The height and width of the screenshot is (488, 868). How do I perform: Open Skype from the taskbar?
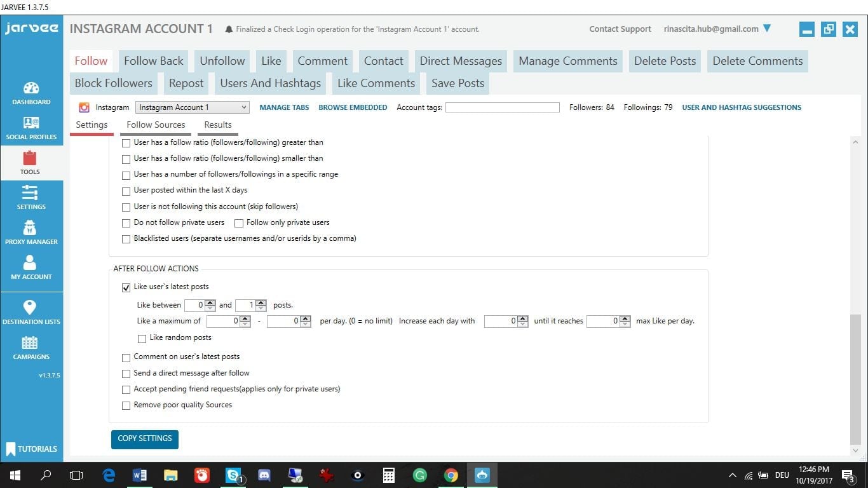(x=233, y=475)
